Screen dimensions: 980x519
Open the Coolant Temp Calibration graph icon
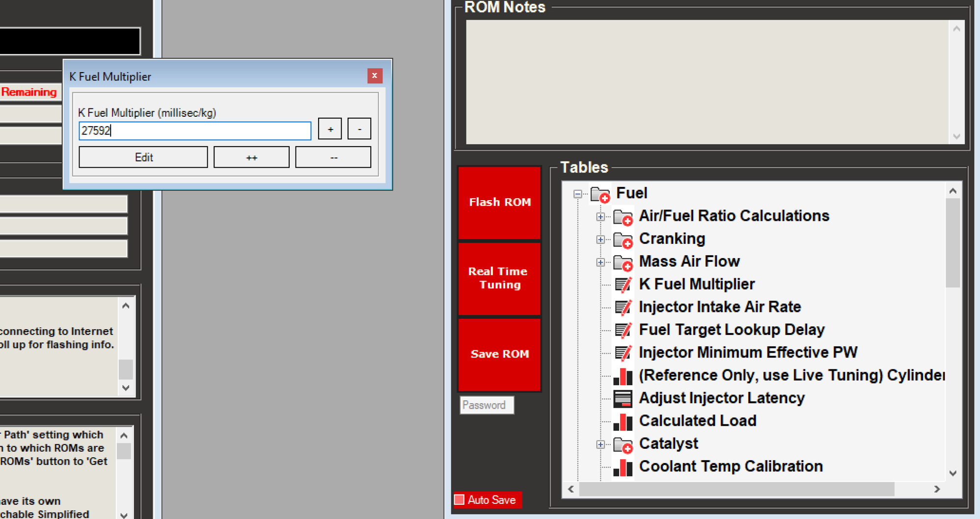[x=623, y=466]
